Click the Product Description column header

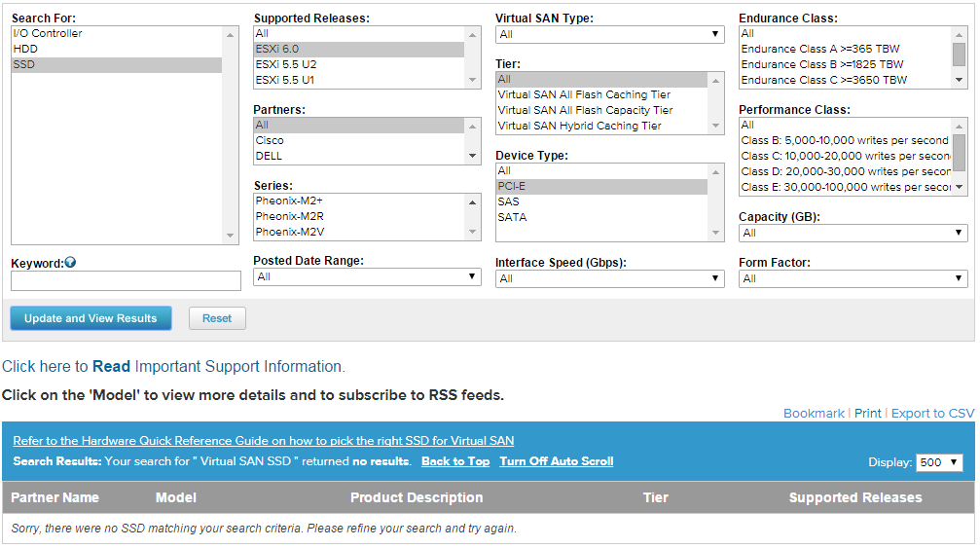417,498
